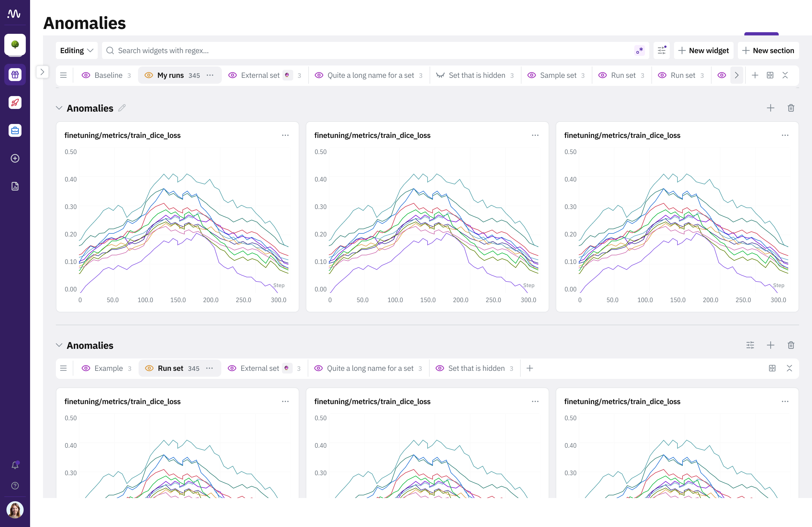Toggle regex search mode icon
The height and width of the screenshot is (527, 812).
click(x=639, y=50)
